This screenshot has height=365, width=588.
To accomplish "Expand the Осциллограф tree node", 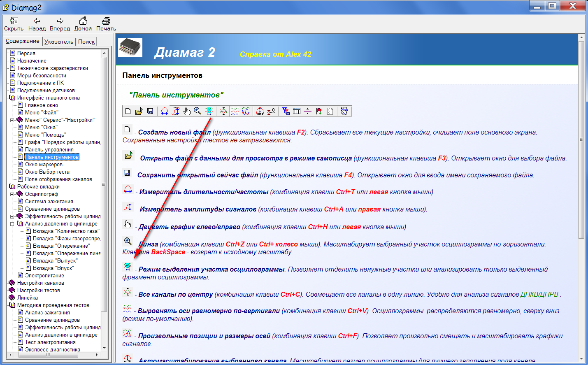I will coord(12,194).
